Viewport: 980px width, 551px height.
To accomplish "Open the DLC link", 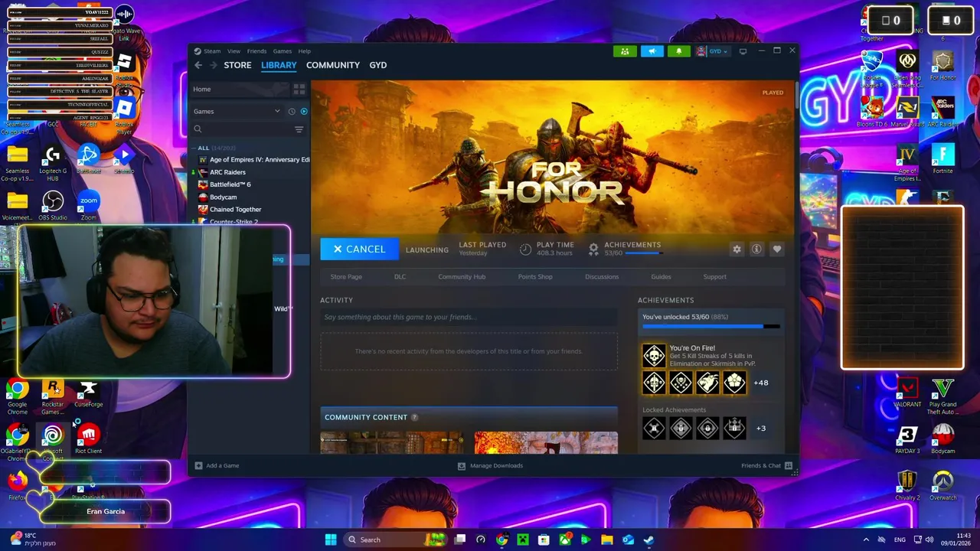I will [400, 276].
